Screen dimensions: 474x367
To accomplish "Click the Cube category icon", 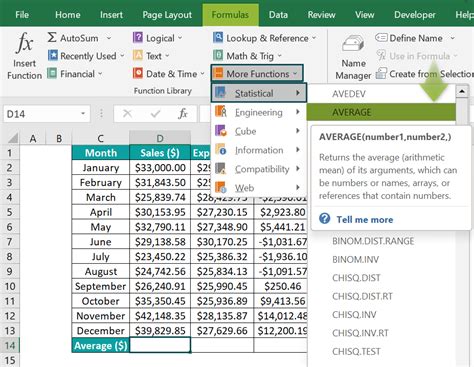I will click(x=221, y=131).
